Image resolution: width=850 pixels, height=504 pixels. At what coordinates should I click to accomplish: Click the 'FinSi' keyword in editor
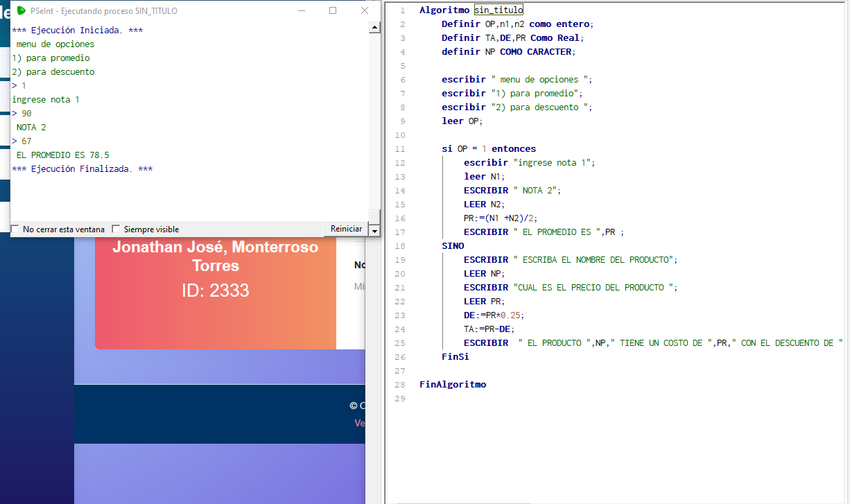[456, 356]
